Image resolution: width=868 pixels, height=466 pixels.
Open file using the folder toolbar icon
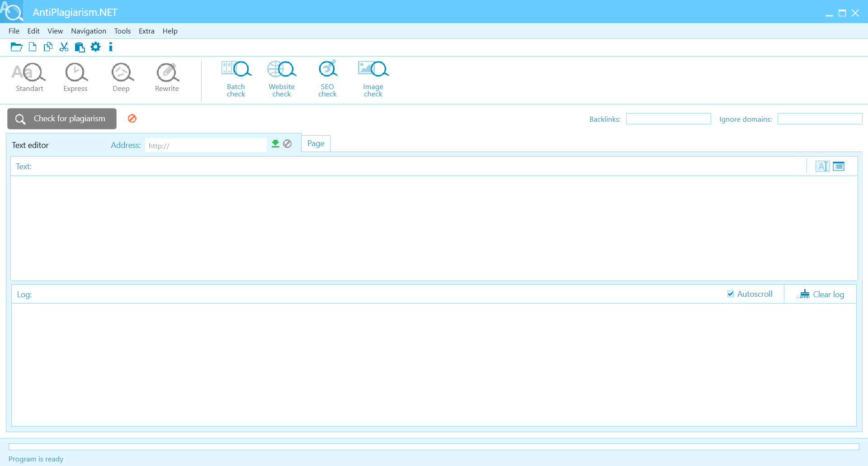click(x=17, y=47)
